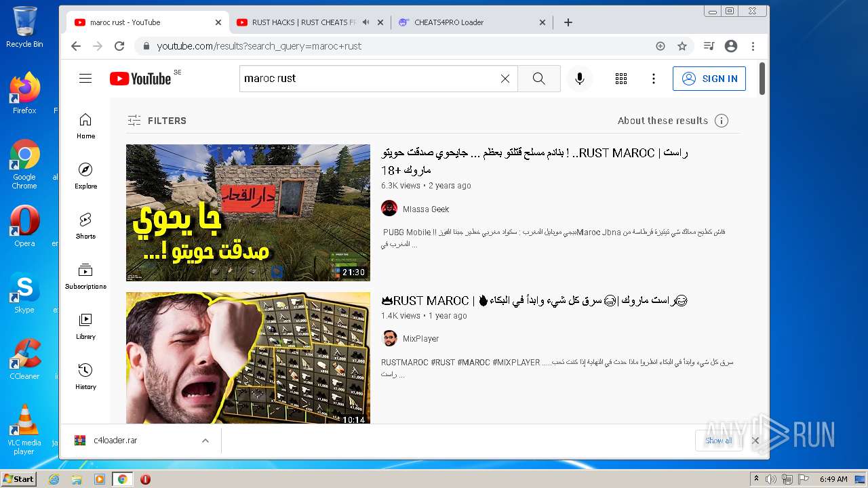The height and width of the screenshot is (488, 868).
Task: Go to the YouTube logo home link
Action: [x=140, y=79]
